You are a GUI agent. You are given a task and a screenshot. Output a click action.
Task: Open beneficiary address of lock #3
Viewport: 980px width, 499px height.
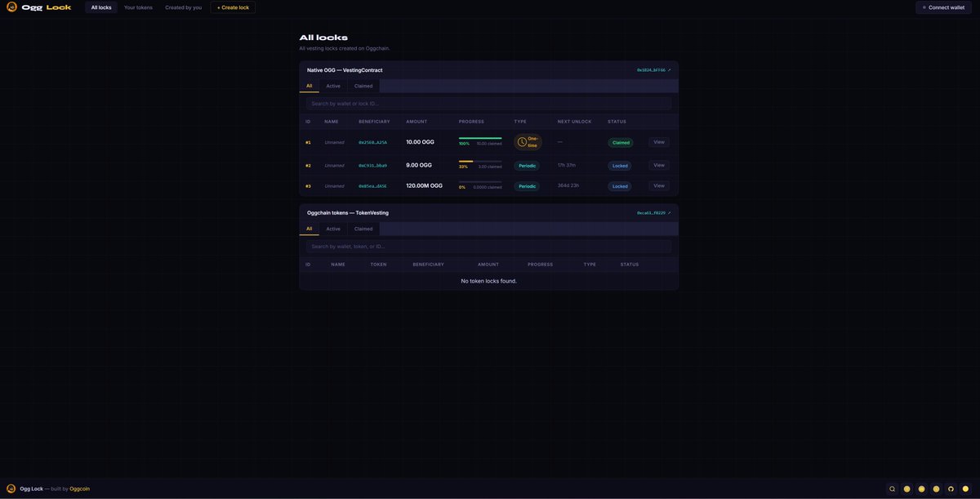tap(372, 186)
